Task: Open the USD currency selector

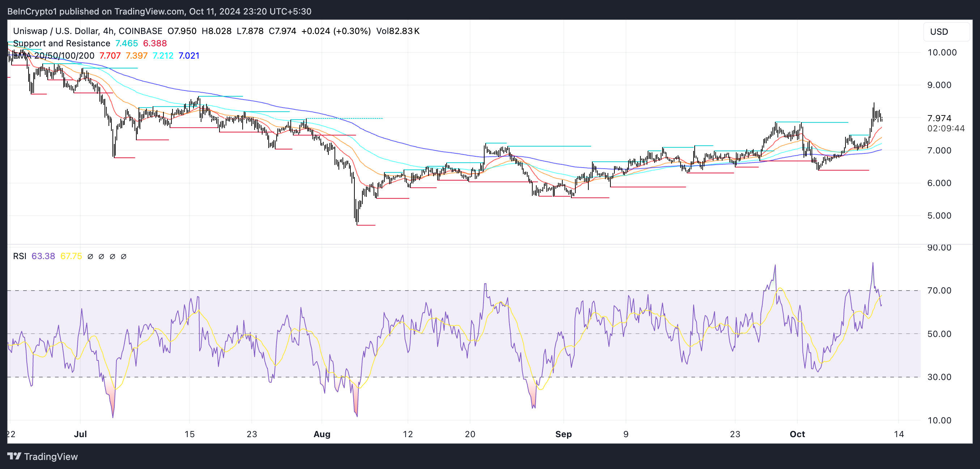Action: pyautogui.click(x=938, y=31)
